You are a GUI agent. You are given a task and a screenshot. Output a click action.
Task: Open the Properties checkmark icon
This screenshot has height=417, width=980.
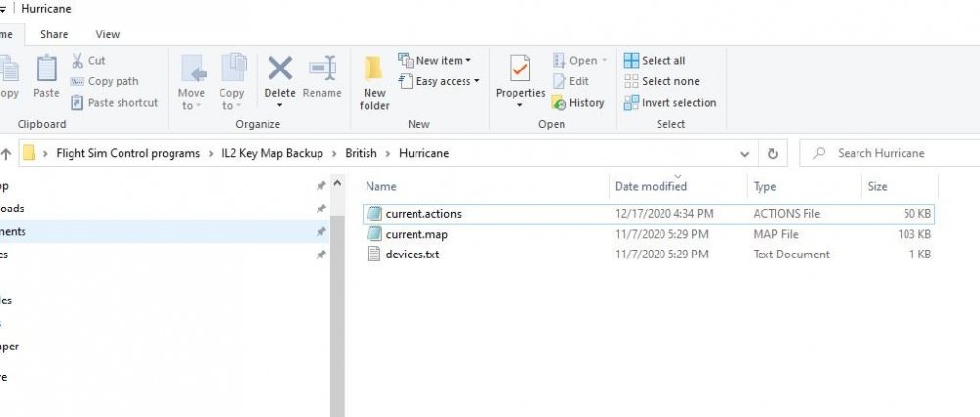520,69
